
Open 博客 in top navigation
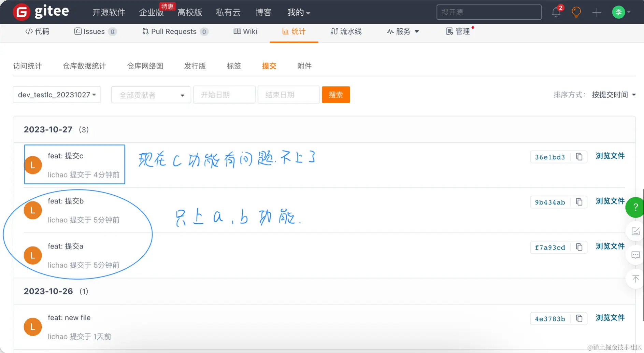263,13
